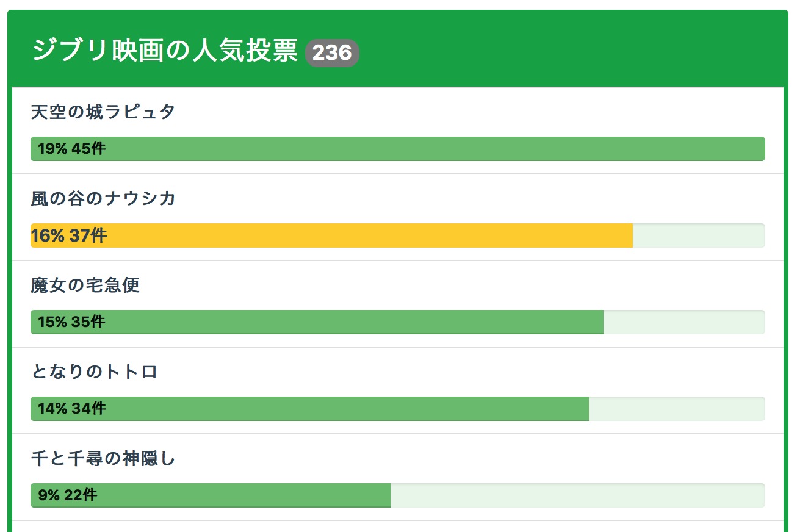797x532 pixels.
Task: Pick the 魔女の宅急便 option title
Action: (x=85, y=286)
